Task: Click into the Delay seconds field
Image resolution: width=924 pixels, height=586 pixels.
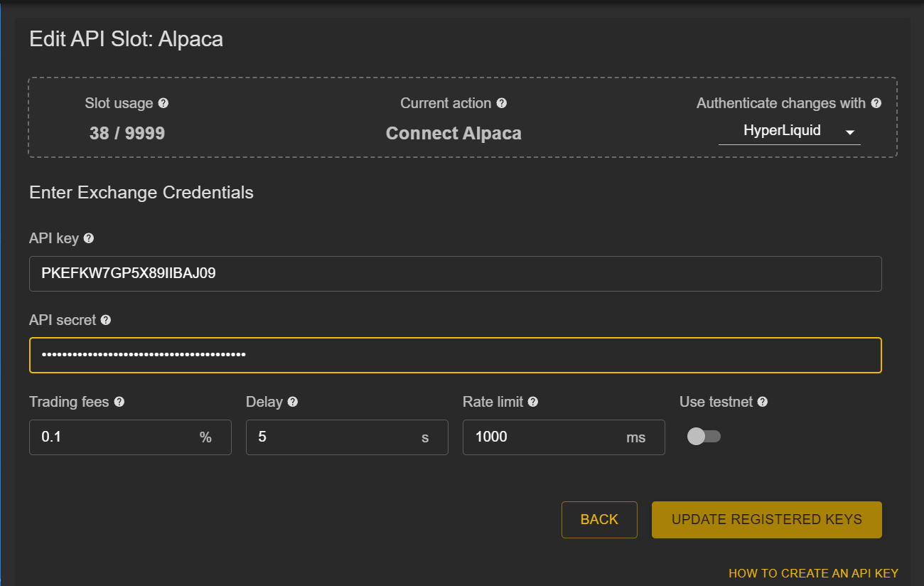Action: click(347, 437)
